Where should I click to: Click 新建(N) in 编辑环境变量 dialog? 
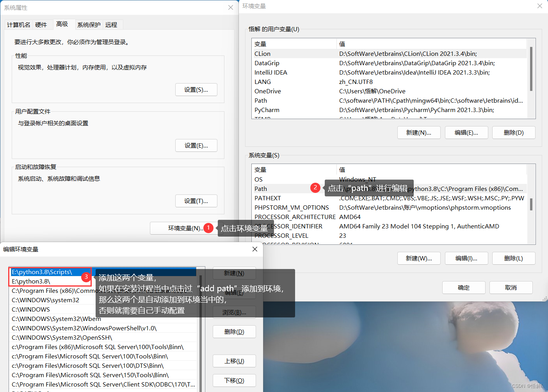[234, 273]
